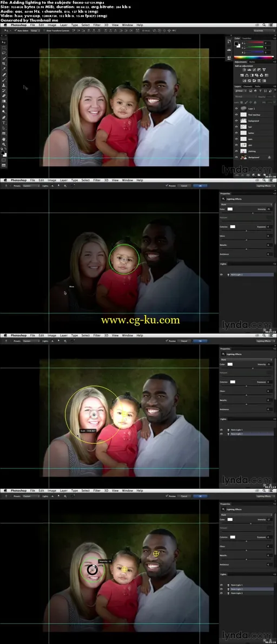
Task: Click the foreground color swatch in Color panel
Action: (x=236, y=44)
